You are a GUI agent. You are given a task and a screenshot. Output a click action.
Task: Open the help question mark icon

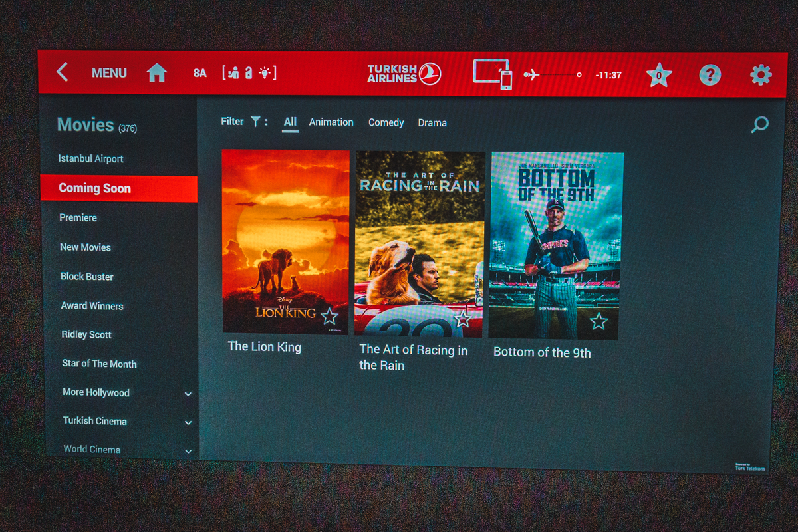(710, 74)
